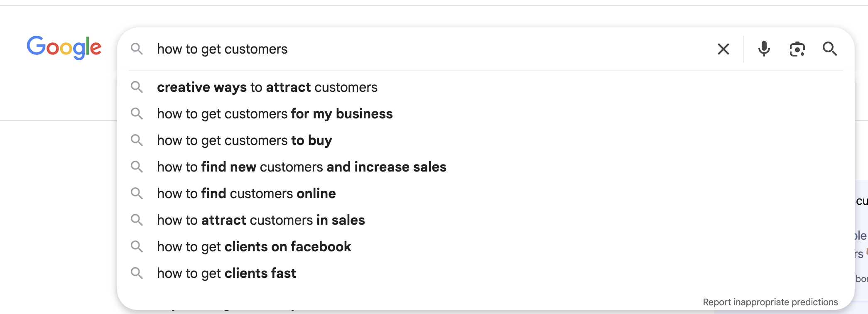Choose 'how to find customers online' suggestion
The height and width of the screenshot is (314, 868).
(x=246, y=194)
